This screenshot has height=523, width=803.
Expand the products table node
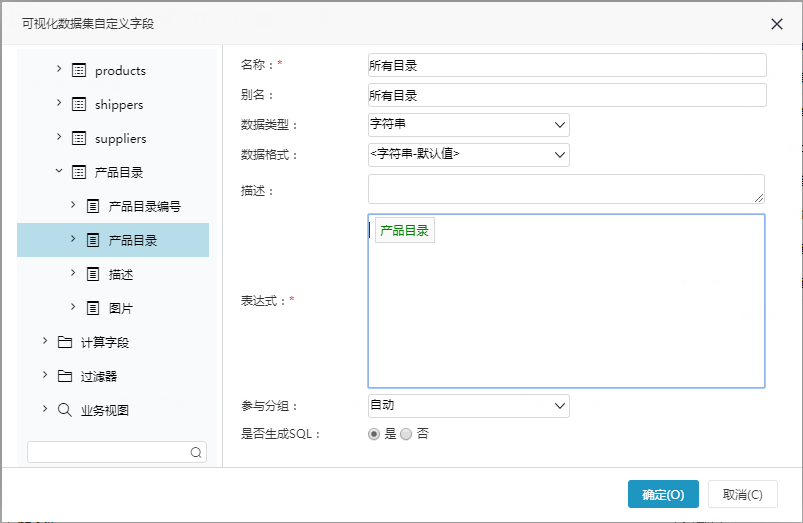pyautogui.click(x=59, y=69)
